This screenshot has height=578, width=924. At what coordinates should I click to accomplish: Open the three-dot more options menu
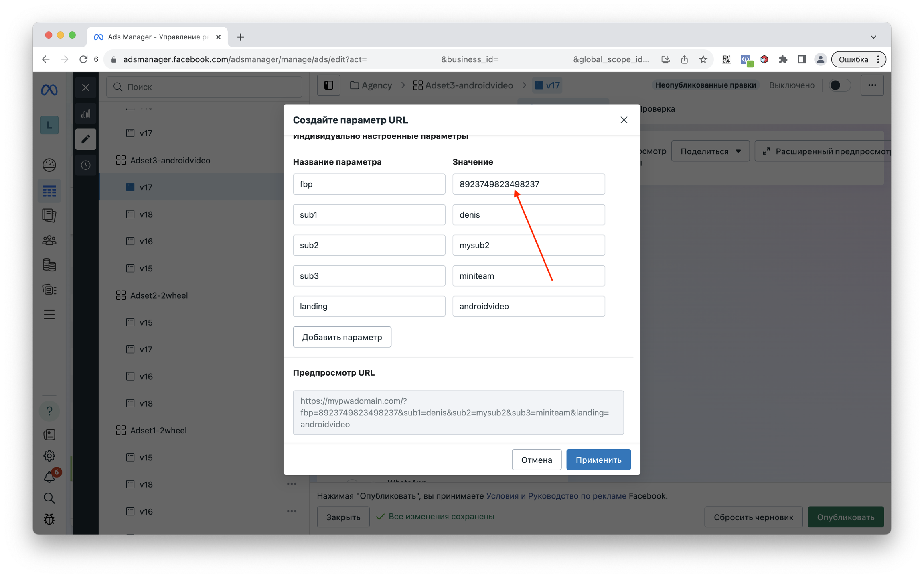click(x=872, y=85)
